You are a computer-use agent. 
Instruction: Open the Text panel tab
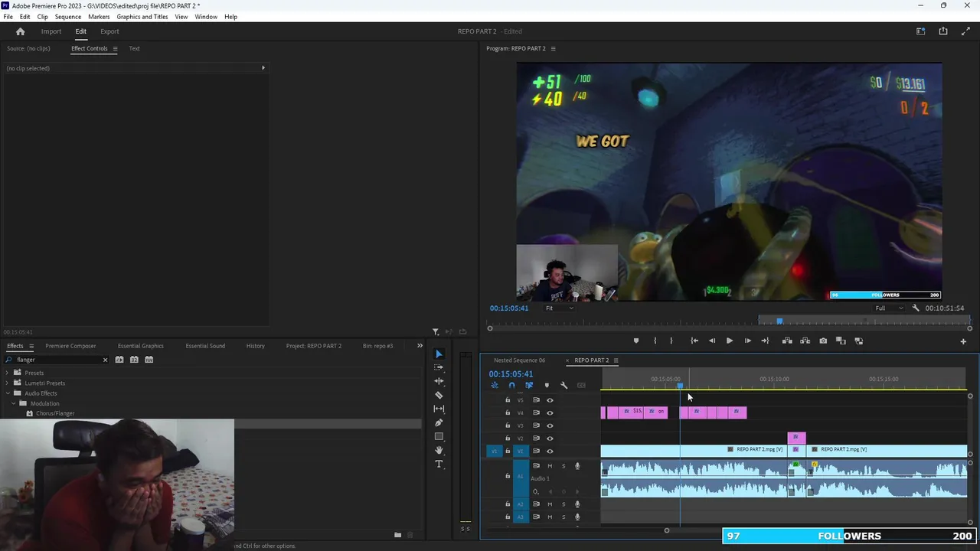tap(134, 49)
